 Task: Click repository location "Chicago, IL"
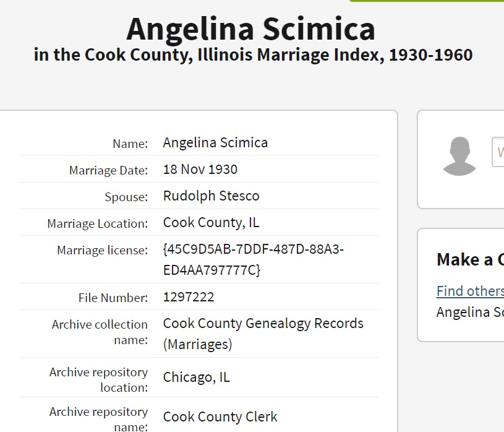(196, 378)
